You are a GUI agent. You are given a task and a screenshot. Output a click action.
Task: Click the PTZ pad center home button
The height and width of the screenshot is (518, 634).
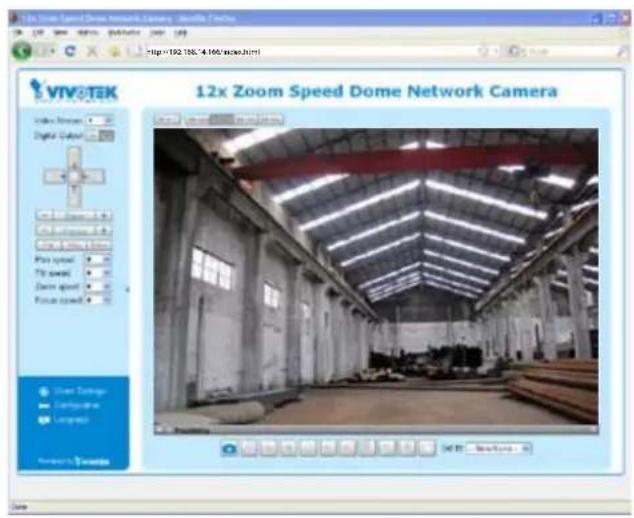tap(74, 176)
